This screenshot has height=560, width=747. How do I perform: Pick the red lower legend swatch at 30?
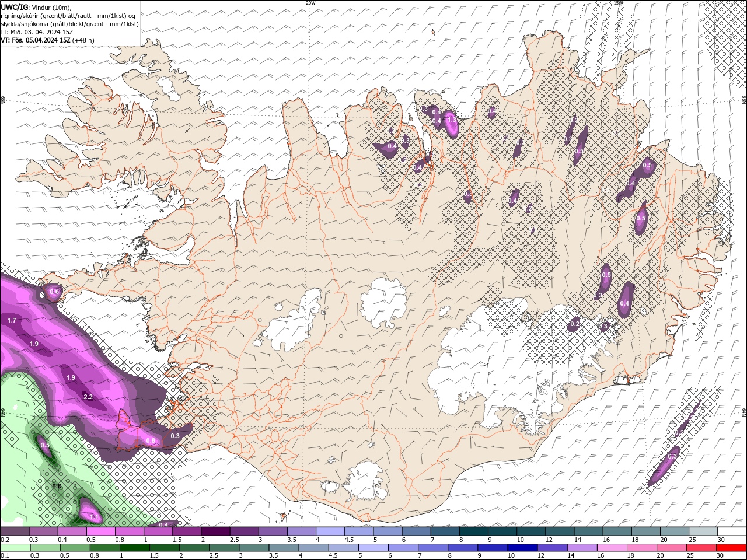(x=731, y=548)
